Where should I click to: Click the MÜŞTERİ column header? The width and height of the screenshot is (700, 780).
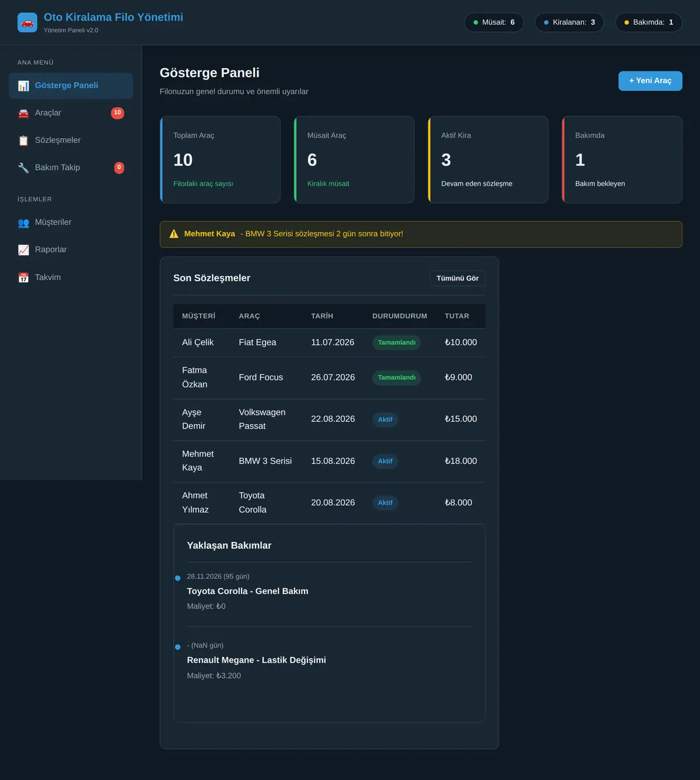point(198,316)
